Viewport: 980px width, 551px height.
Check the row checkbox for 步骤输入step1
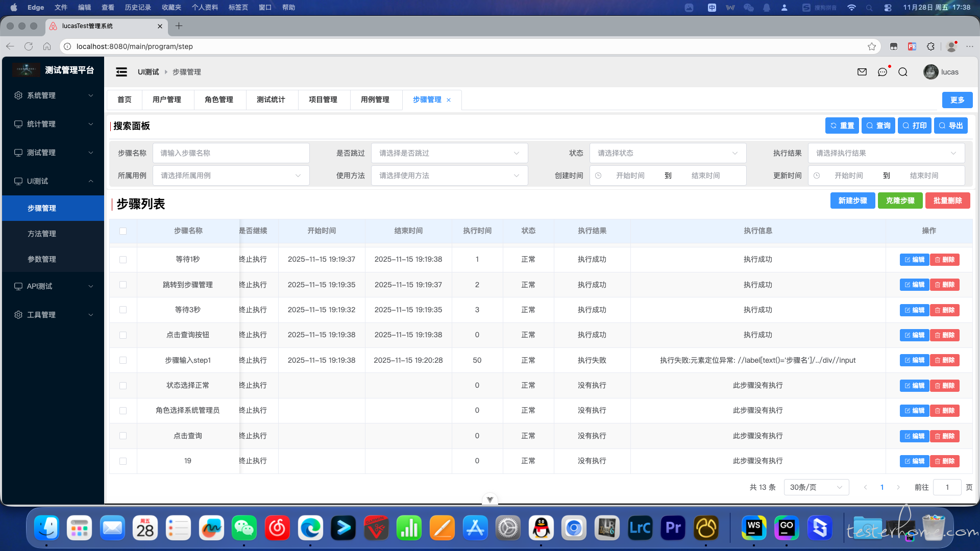point(123,360)
